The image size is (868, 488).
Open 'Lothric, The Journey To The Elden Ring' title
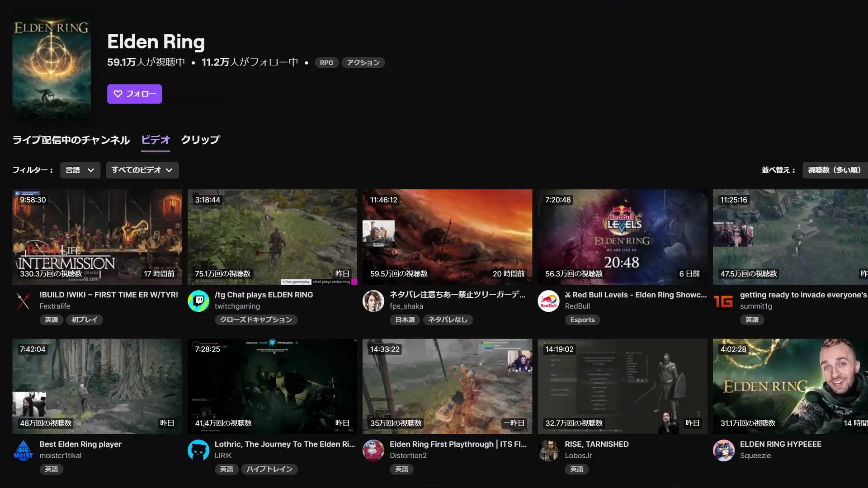[x=285, y=444]
